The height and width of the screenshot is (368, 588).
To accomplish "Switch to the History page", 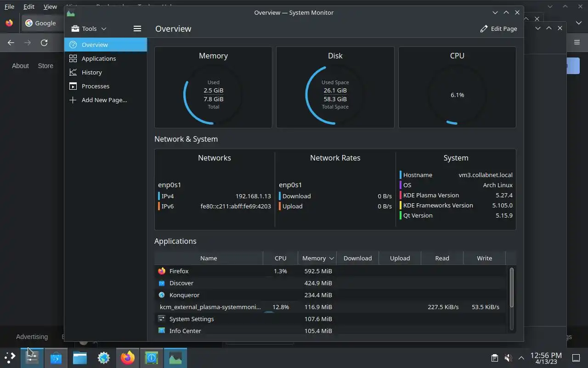I will [x=106, y=72].
